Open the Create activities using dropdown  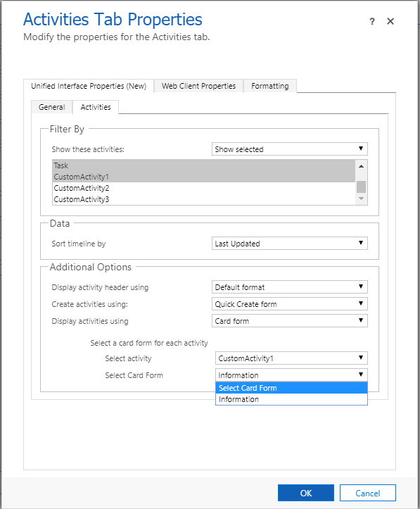coord(290,304)
